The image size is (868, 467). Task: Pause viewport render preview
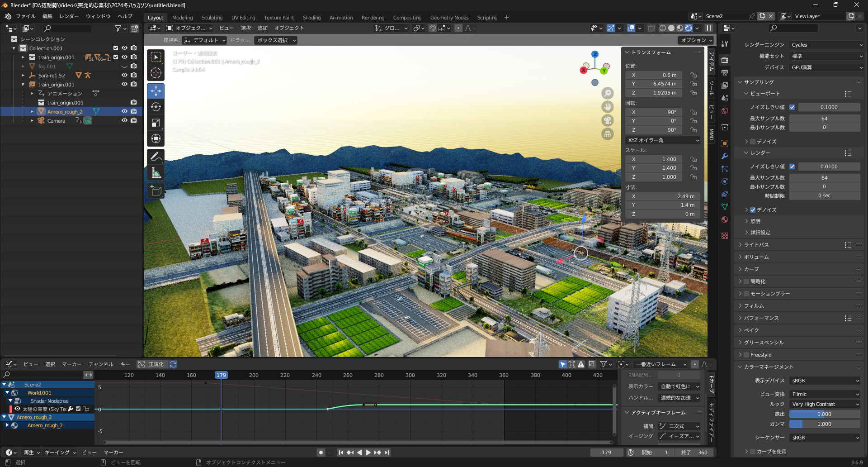709,28
